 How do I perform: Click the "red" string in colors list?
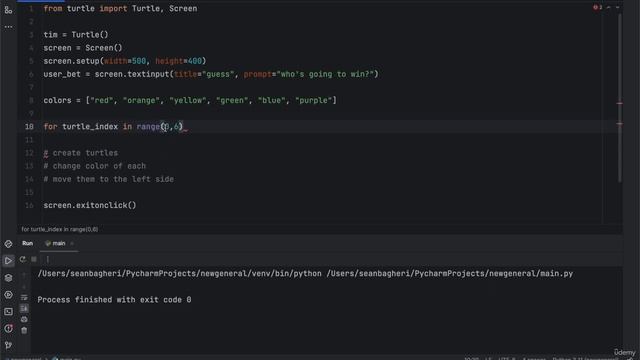(102, 100)
